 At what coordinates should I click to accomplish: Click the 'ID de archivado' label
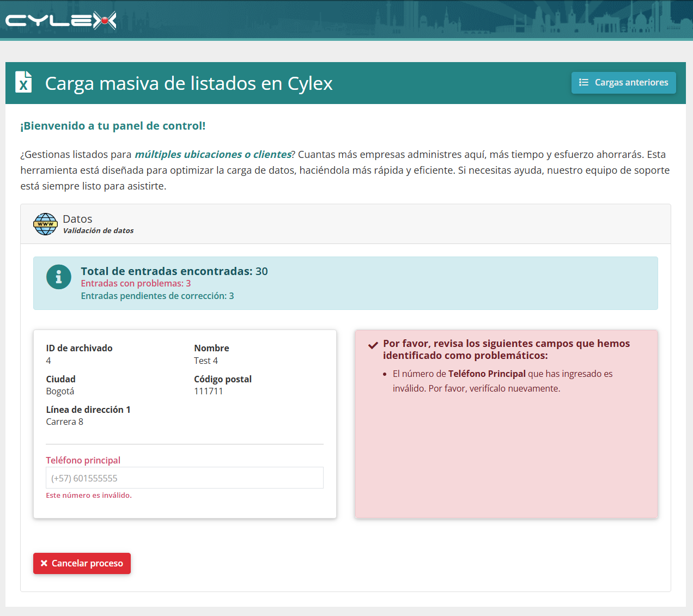[79, 348]
